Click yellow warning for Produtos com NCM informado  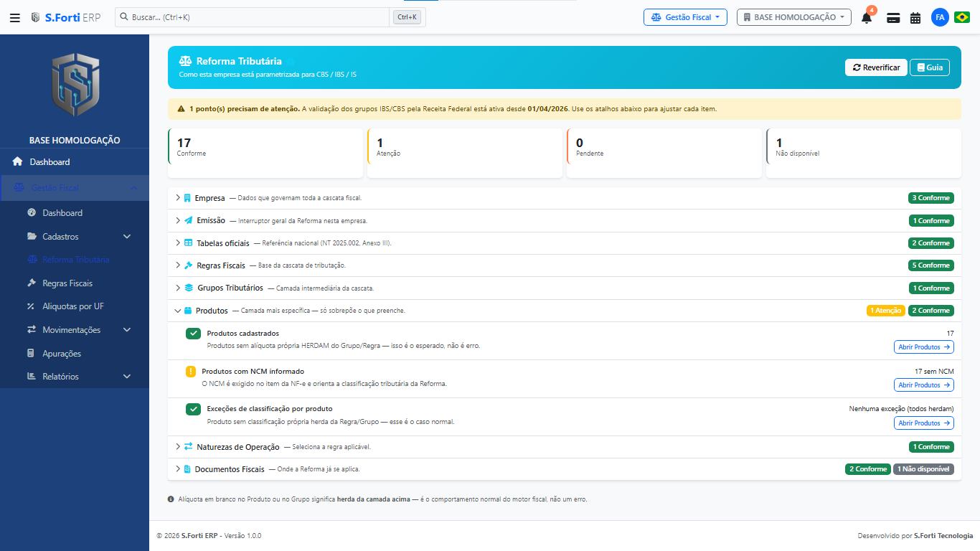191,372
